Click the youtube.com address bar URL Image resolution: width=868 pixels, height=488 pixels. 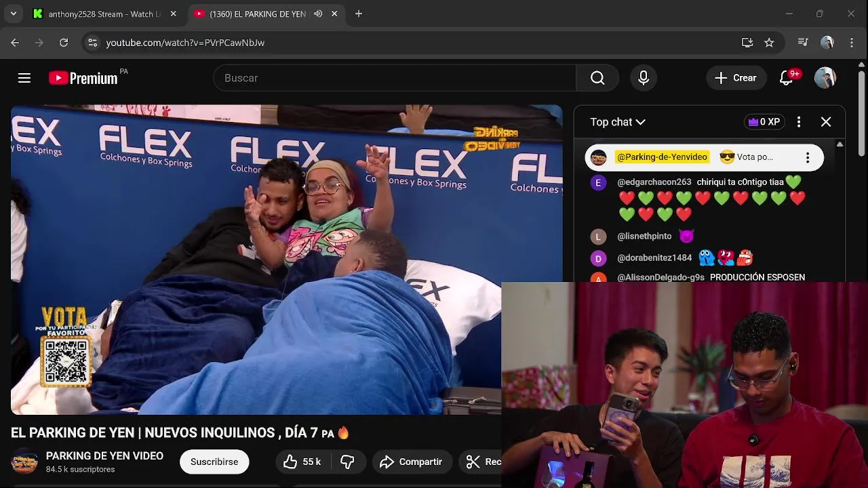click(x=185, y=42)
